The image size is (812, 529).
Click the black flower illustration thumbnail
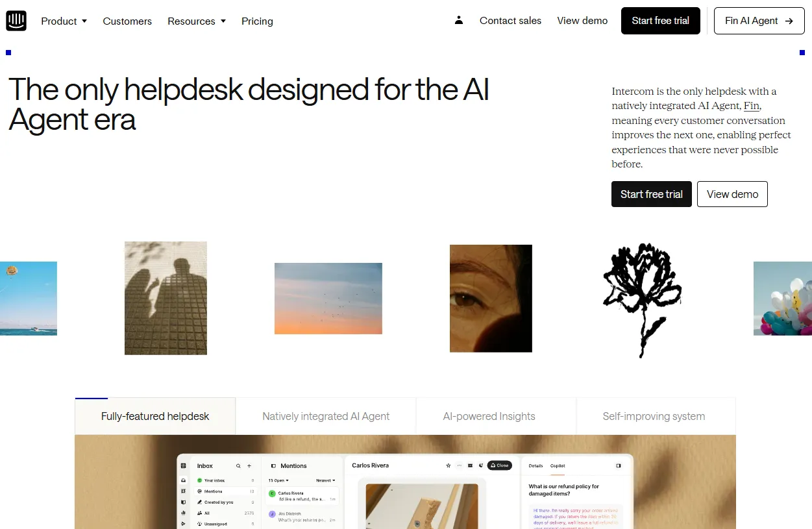[643, 300]
